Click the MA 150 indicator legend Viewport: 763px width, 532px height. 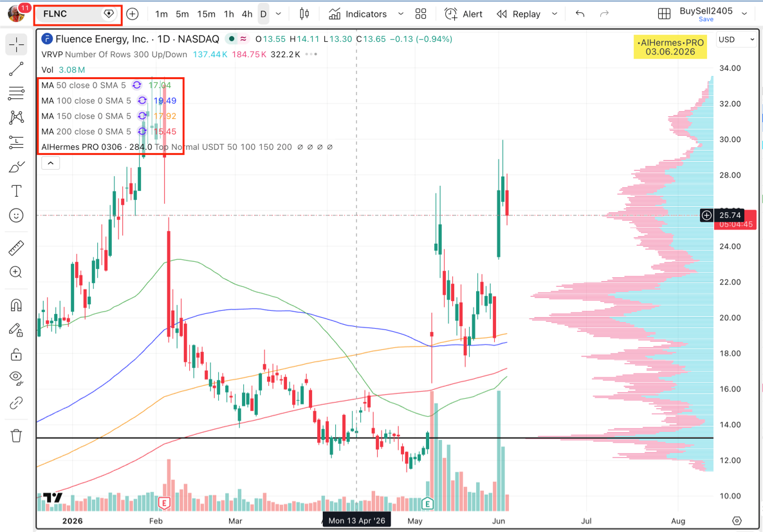pos(86,116)
